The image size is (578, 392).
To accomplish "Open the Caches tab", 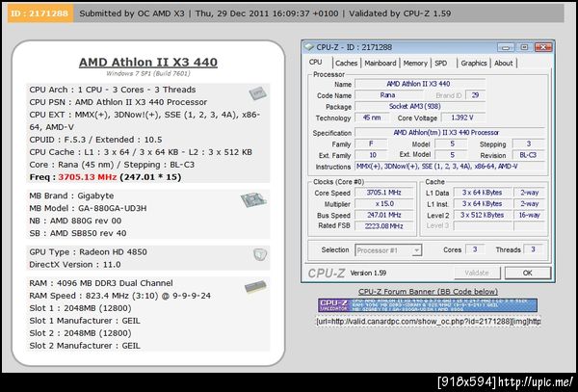I will [x=346, y=63].
